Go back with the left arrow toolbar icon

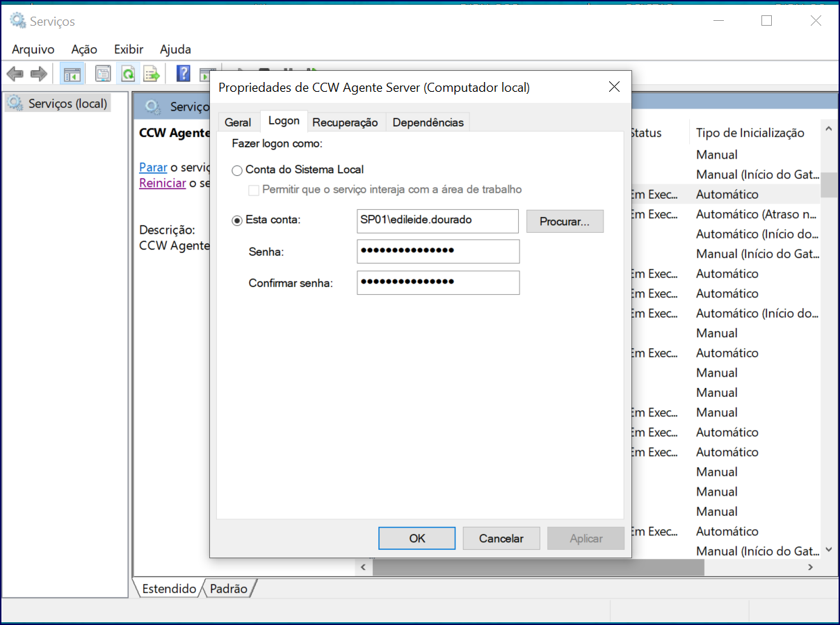pyautogui.click(x=15, y=74)
